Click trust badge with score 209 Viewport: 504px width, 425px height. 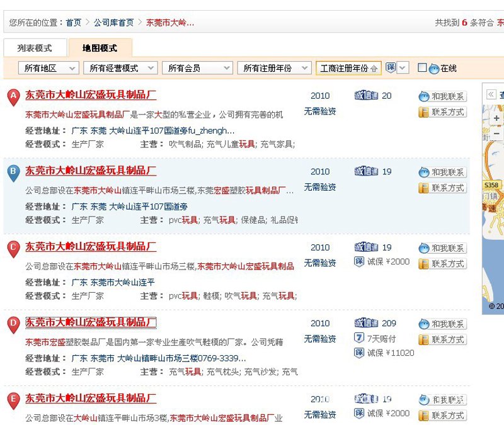[366, 323]
